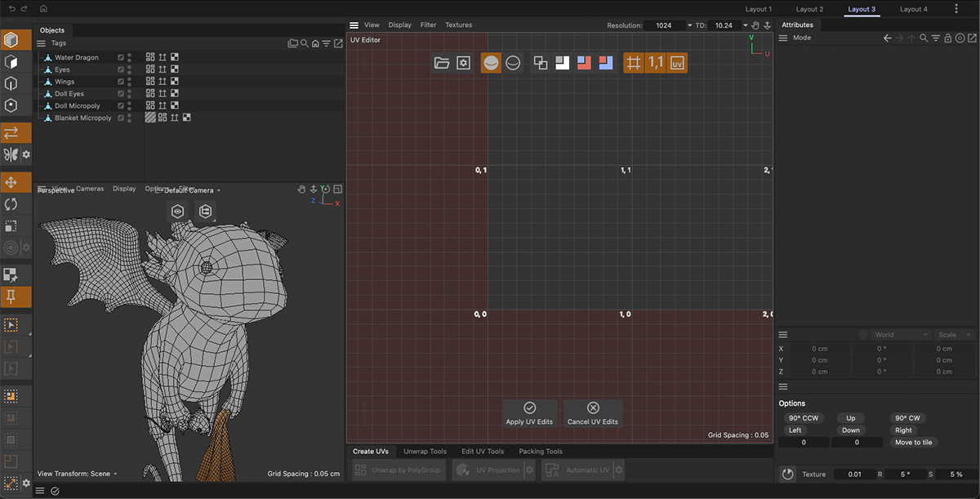The width and height of the screenshot is (980, 499).
Task: Click Move to tile button
Action: click(914, 442)
